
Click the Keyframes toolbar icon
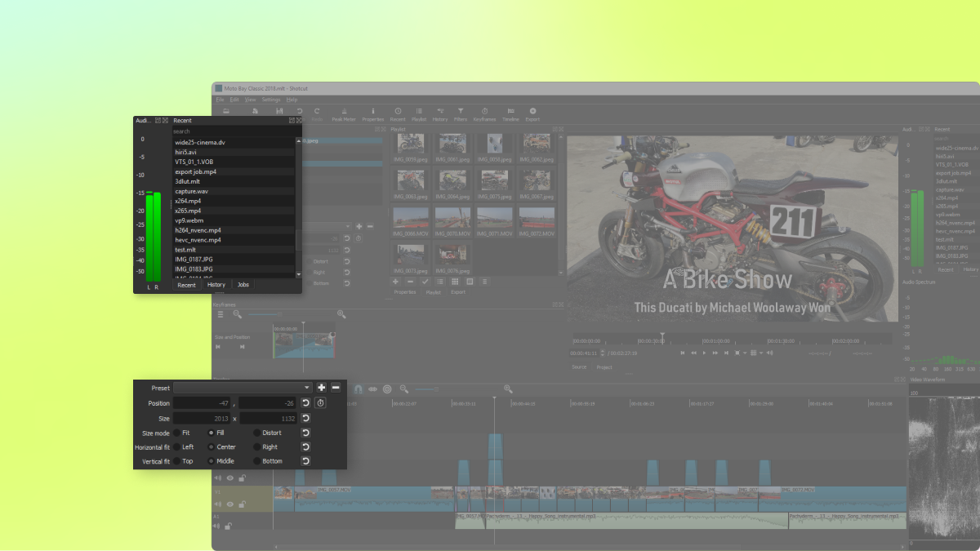coord(484,113)
